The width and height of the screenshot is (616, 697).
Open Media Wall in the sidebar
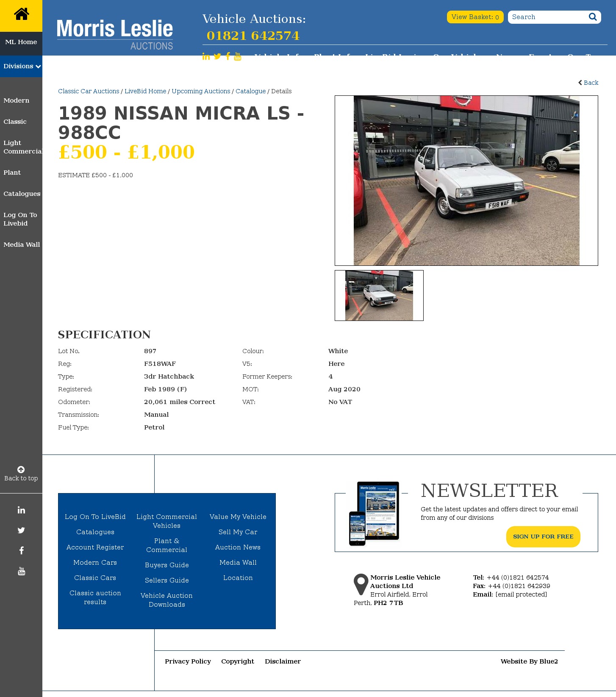click(x=22, y=245)
